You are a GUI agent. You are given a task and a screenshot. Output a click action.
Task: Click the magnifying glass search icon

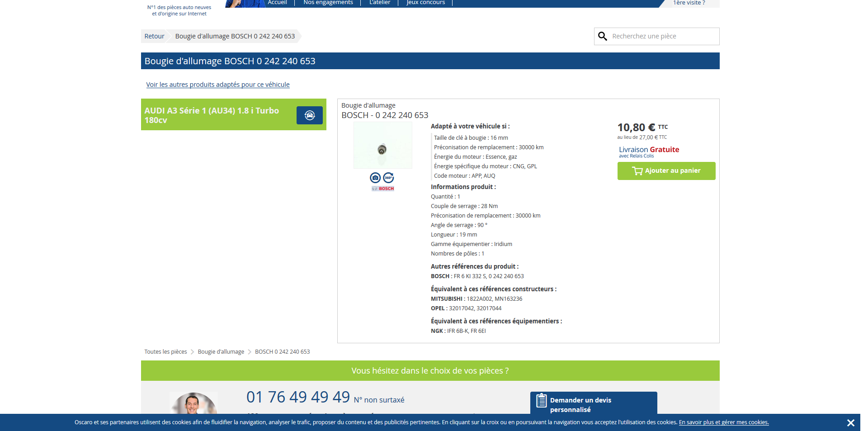(602, 36)
